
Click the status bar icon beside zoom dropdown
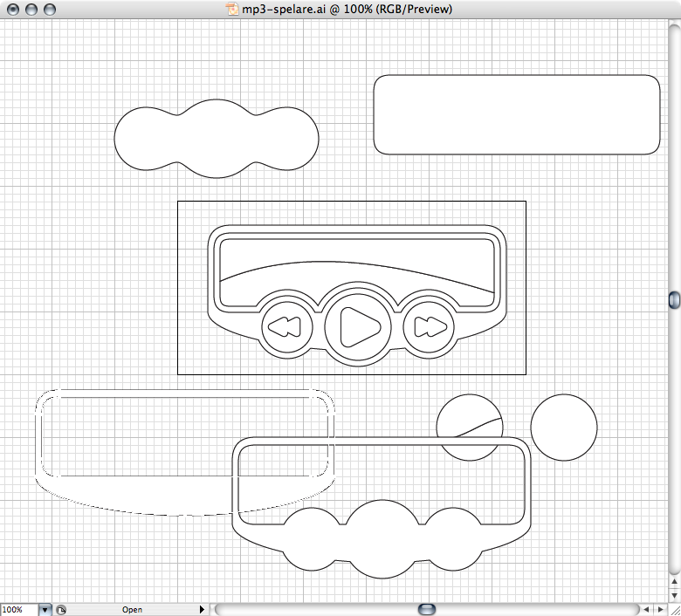(x=61, y=610)
